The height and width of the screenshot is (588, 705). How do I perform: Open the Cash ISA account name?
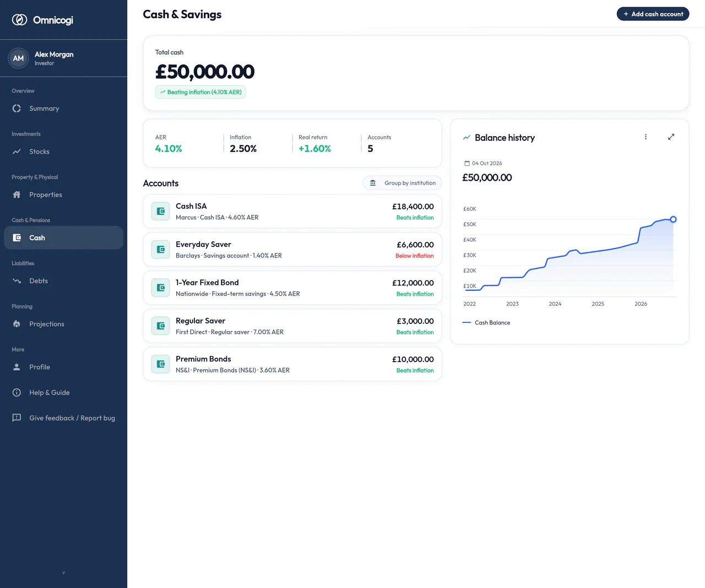(191, 206)
